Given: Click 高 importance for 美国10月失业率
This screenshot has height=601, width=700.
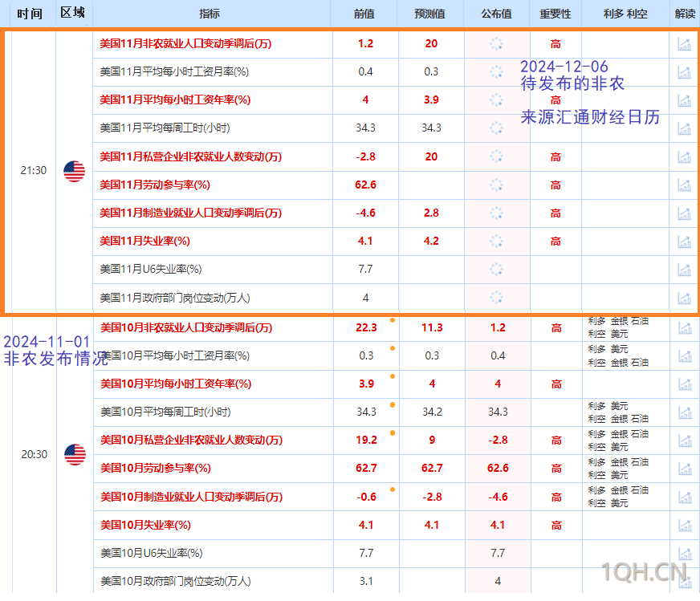Looking at the screenshot, I should click(556, 525).
